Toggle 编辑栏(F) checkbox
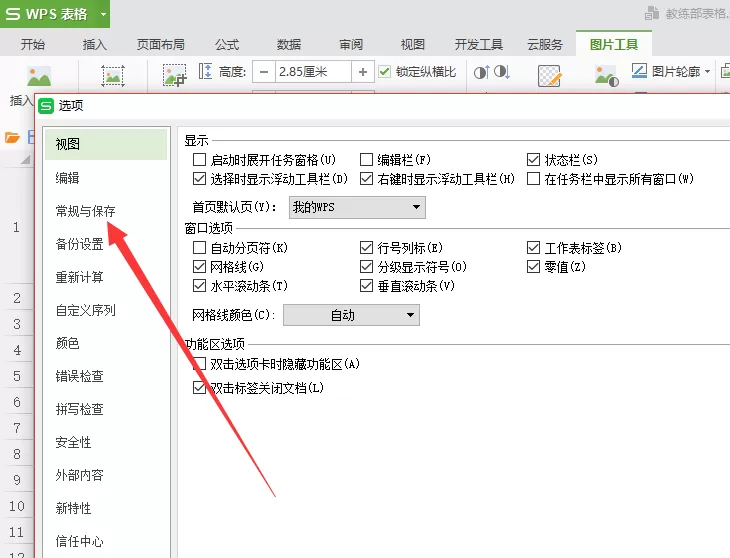 coord(366,160)
